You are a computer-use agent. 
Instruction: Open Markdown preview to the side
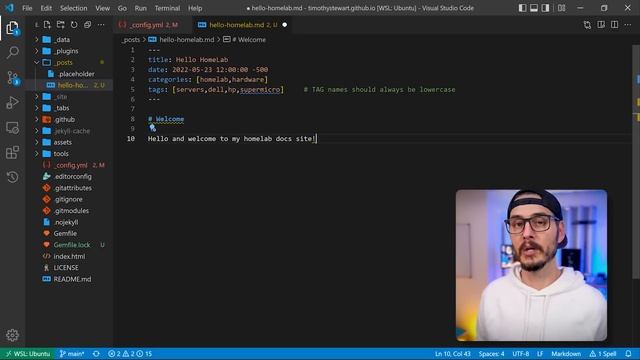[601, 25]
